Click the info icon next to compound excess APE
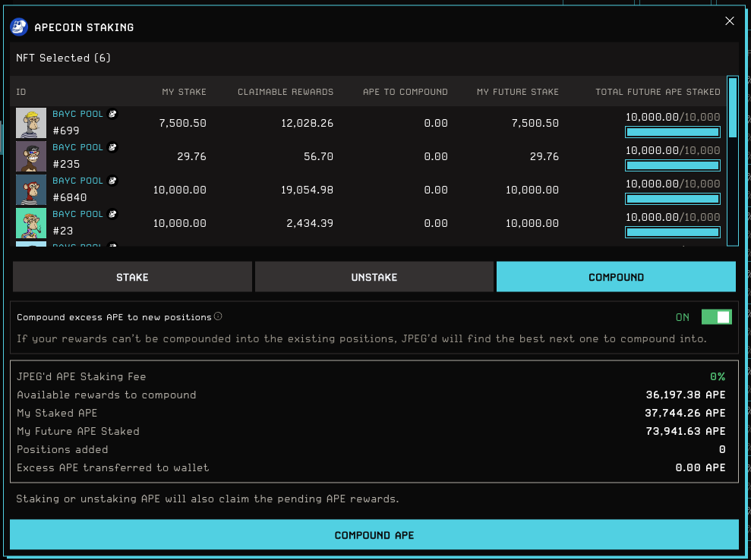Screen dimensions: 751x560 (x=218, y=316)
